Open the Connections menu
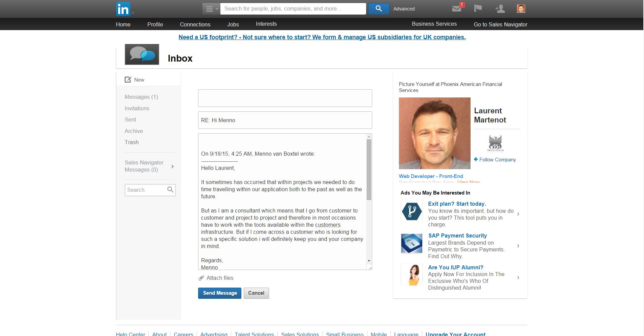 (195, 24)
